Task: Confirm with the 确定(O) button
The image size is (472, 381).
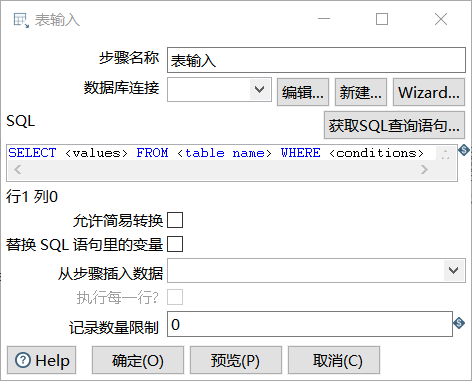Action: (138, 360)
